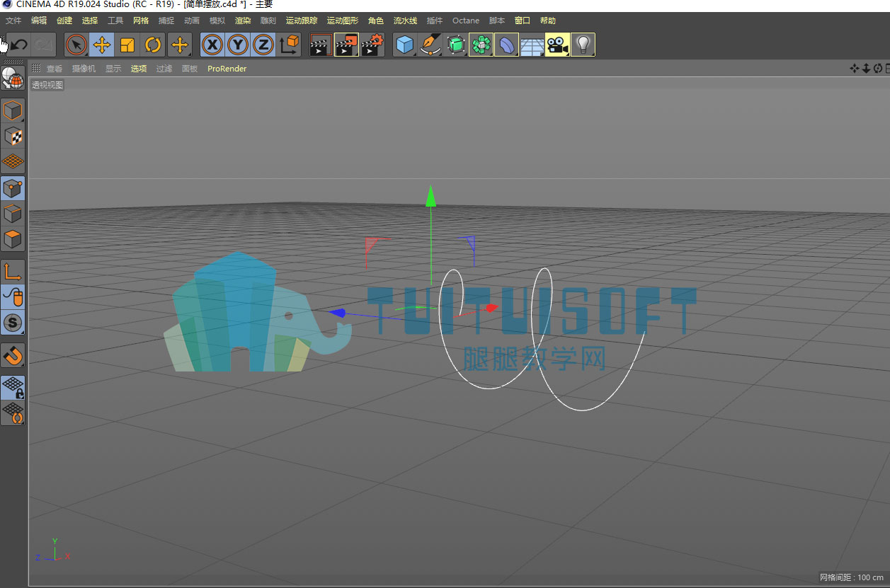Add a Light object
The height and width of the screenshot is (588, 890).
pos(583,45)
